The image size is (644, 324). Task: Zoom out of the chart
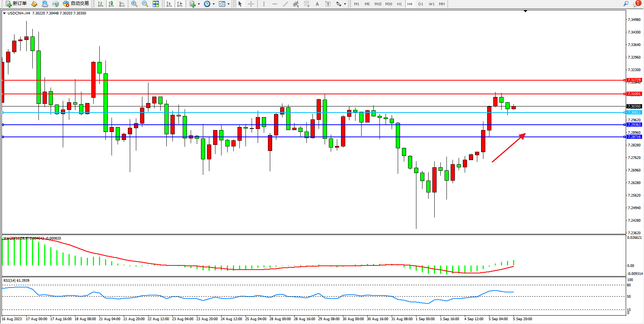coord(145,4)
